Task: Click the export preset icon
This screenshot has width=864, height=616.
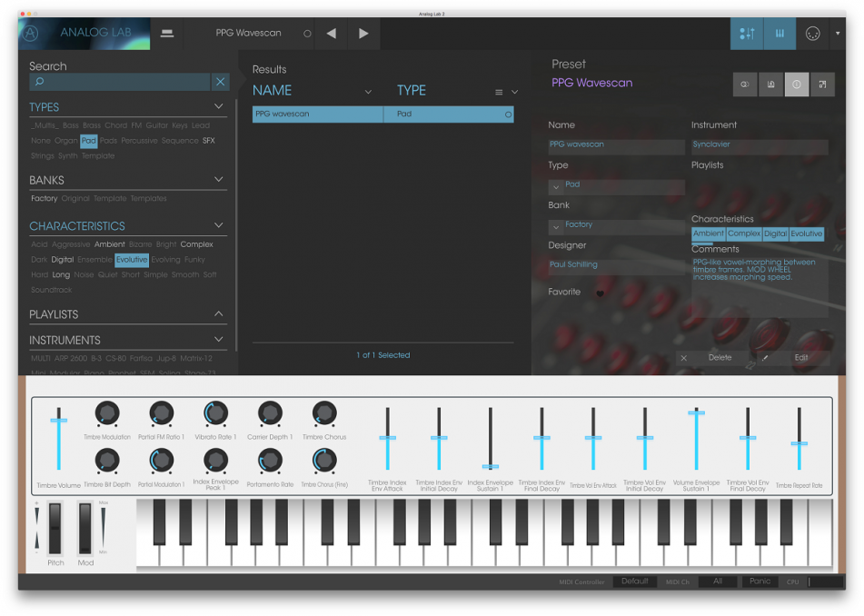Action: pos(823,84)
